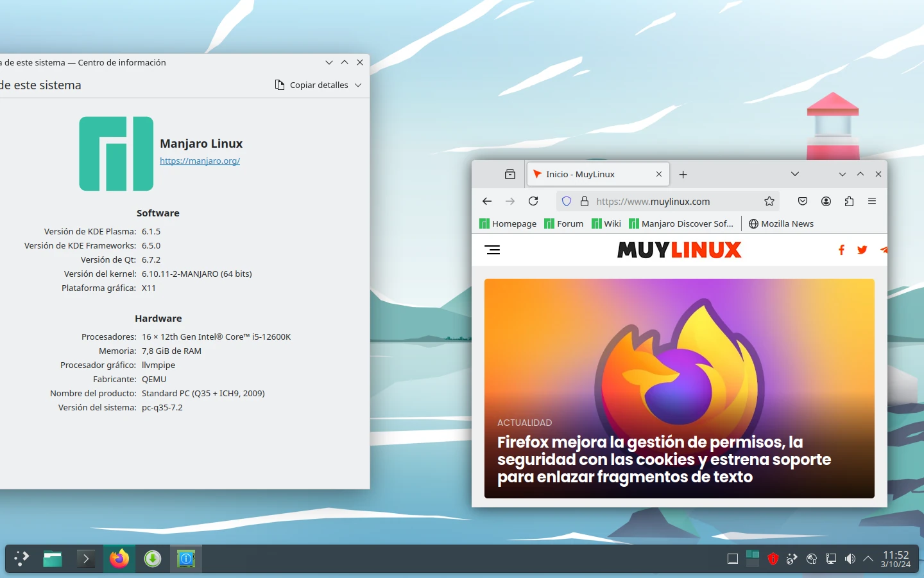
Task: Open the Firefox extensions puzzle icon
Action: pyautogui.click(x=849, y=201)
